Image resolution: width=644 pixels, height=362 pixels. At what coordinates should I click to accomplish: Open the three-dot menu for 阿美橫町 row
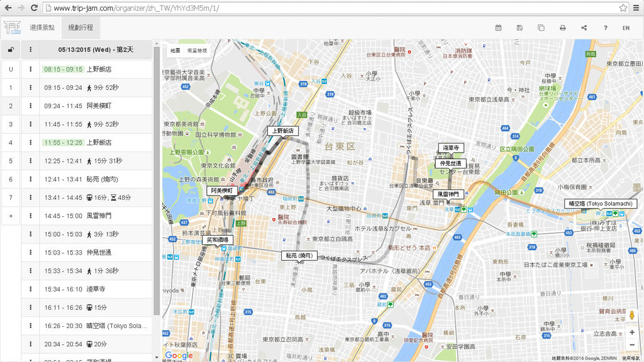(30, 106)
